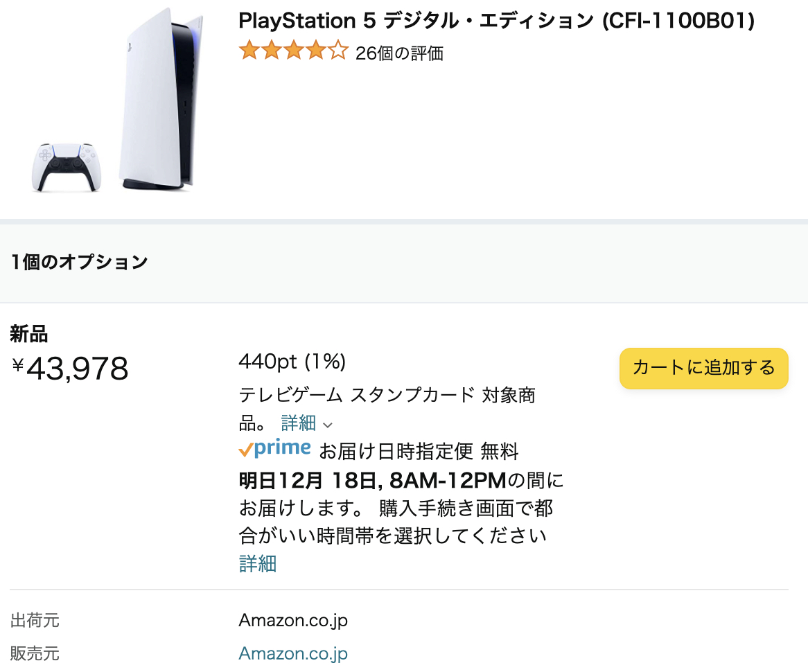Open the 26個の評価 reviews count
Viewport: 808px width, 672px height.
tap(399, 53)
